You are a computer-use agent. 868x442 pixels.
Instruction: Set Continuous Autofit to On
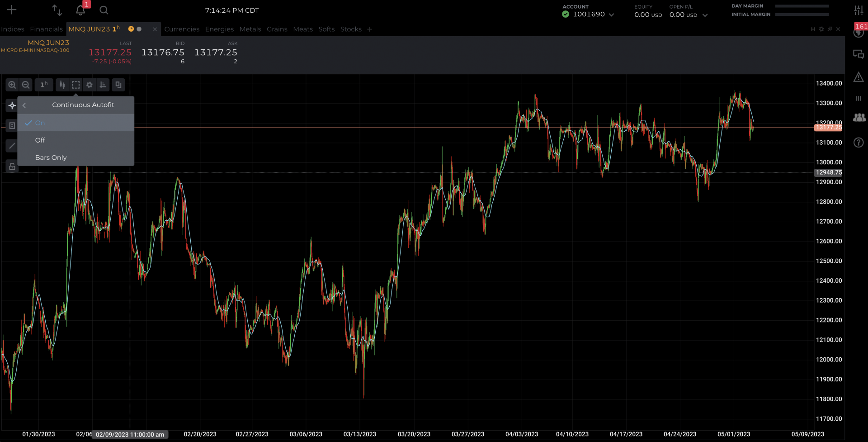click(76, 123)
